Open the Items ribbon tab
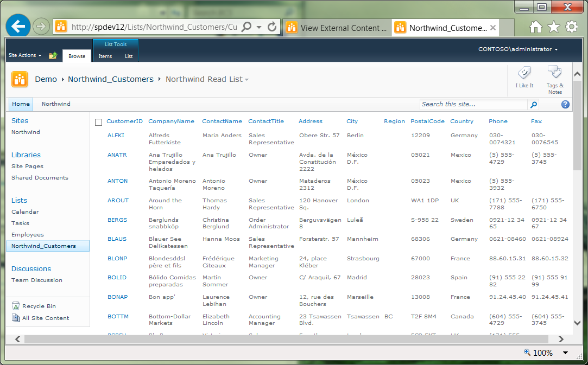 tap(105, 56)
